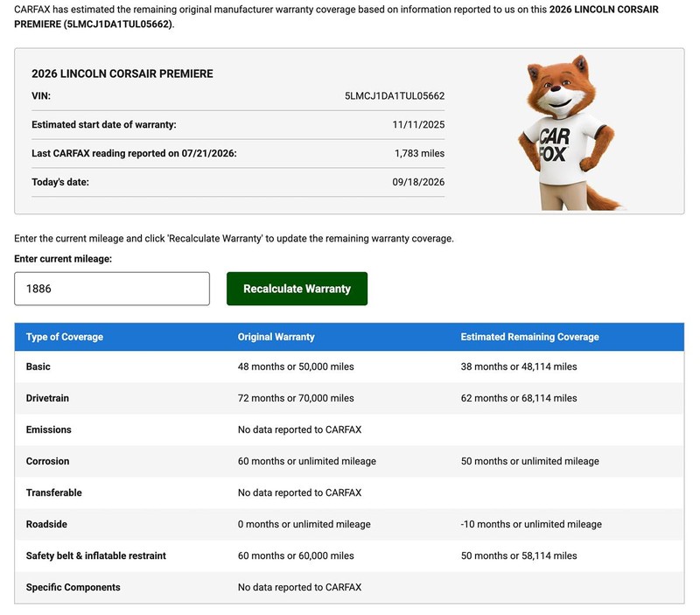The height and width of the screenshot is (615, 700).
Task: Click the 'Estimated Remaining Coverage' column header
Action: [530, 337]
